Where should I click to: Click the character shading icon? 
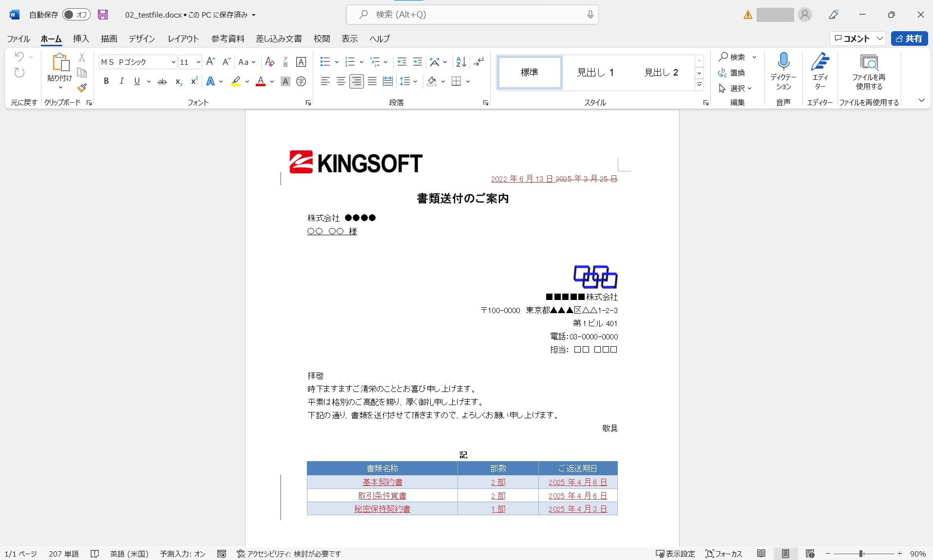click(x=286, y=81)
